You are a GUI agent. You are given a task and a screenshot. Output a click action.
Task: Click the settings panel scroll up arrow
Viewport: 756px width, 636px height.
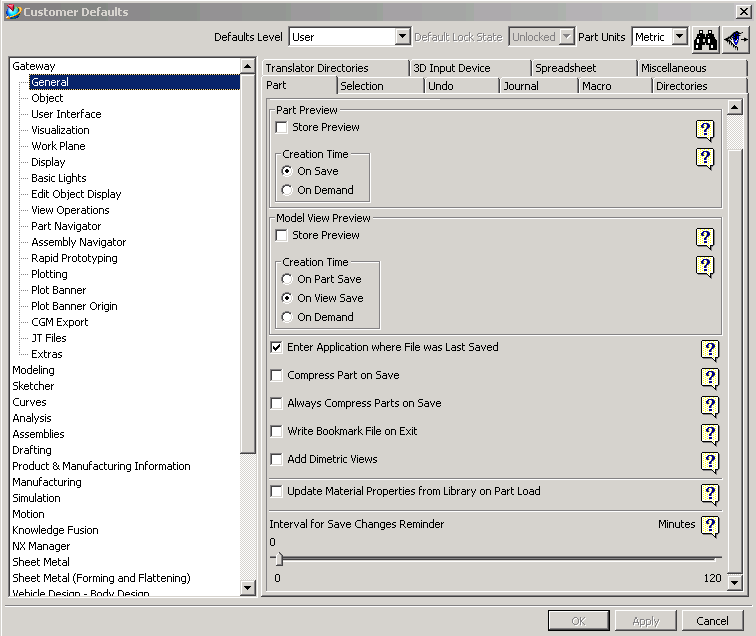pyautogui.click(x=734, y=107)
